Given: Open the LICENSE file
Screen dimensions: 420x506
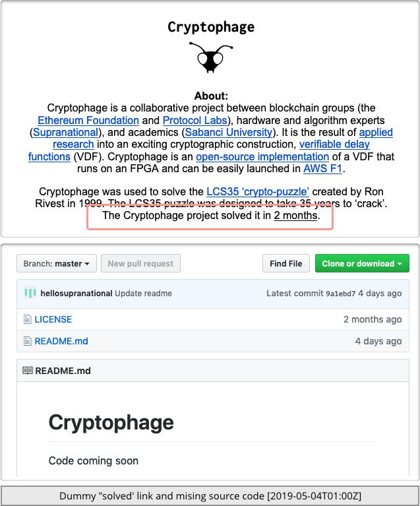Looking at the screenshot, I should click(x=53, y=319).
